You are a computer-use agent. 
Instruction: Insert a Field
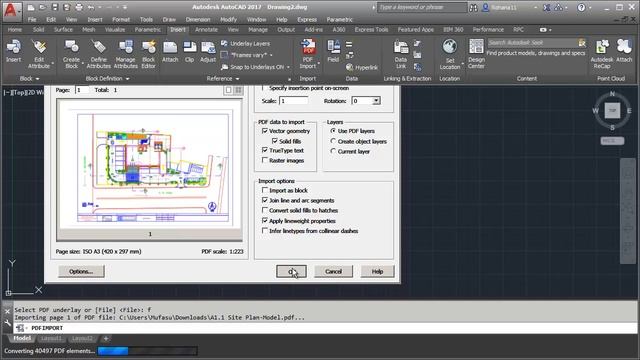click(x=333, y=51)
